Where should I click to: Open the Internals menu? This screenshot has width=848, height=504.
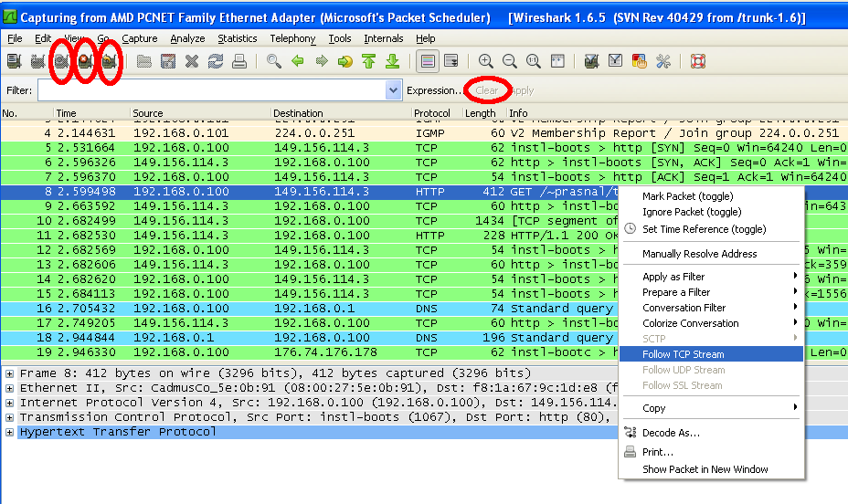click(x=384, y=38)
